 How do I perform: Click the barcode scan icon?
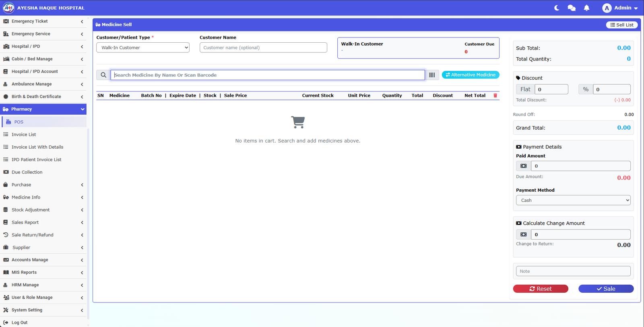[x=432, y=75]
